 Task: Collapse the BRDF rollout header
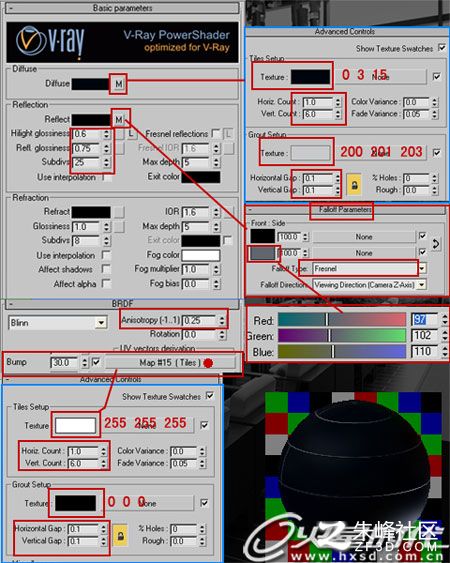click(122, 304)
